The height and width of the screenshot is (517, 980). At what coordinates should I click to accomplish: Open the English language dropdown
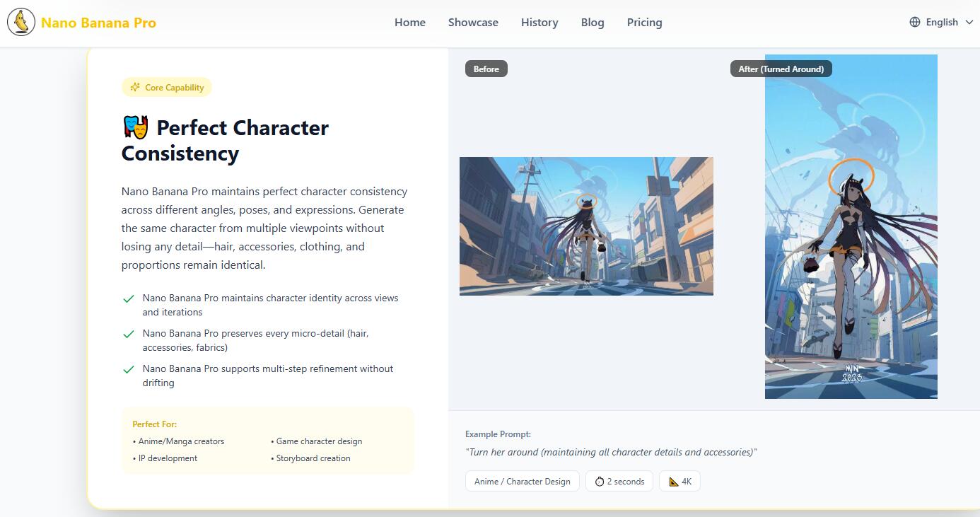tap(942, 22)
